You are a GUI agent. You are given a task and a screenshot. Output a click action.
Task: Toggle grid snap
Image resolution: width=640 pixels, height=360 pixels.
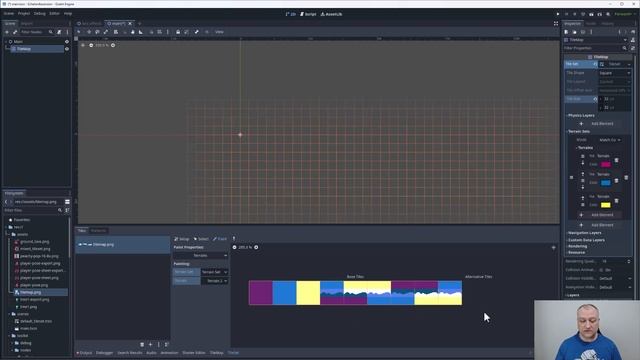tap(160, 32)
